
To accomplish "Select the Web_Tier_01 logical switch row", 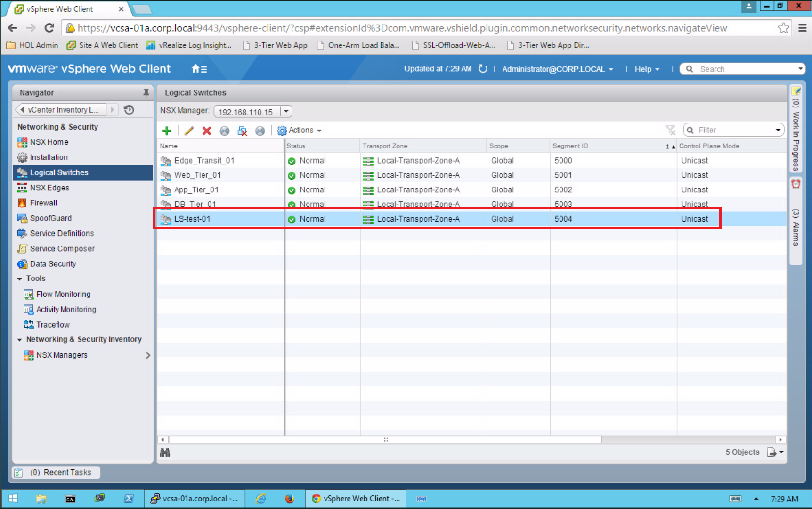I will tap(471, 175).
